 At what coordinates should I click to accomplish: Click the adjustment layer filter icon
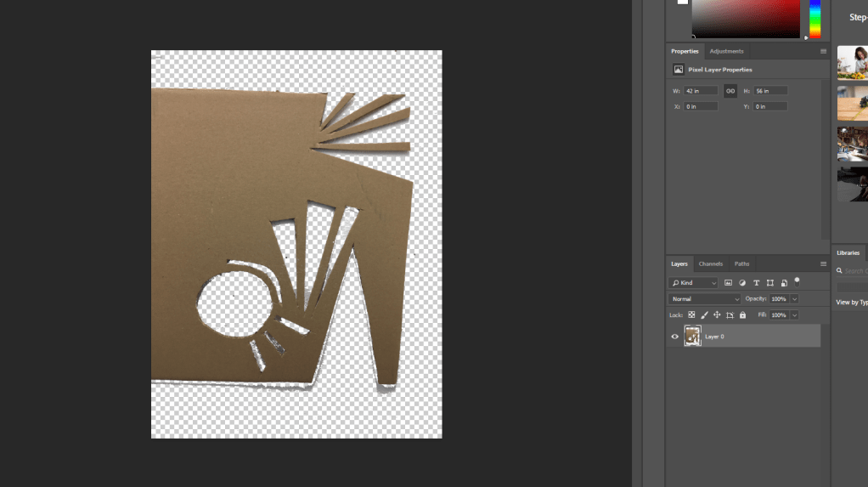coord(742,283)
